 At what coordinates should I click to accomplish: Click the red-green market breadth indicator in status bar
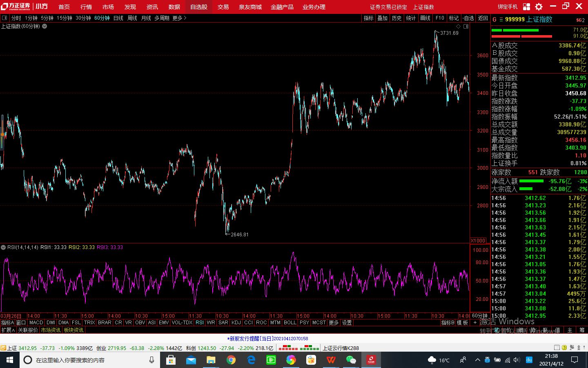(x=298, y=348)
